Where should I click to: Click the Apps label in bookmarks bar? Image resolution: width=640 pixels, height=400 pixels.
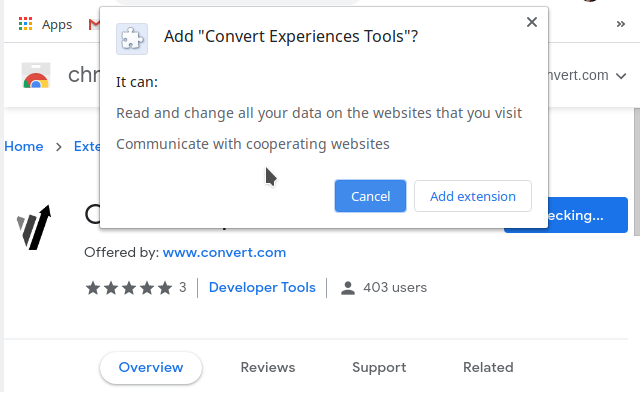tap(57, 24)
